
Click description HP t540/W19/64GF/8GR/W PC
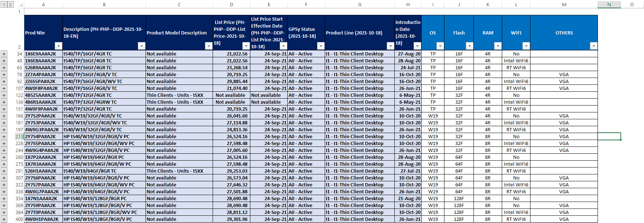pyautogui.click(x=104, y=164)
